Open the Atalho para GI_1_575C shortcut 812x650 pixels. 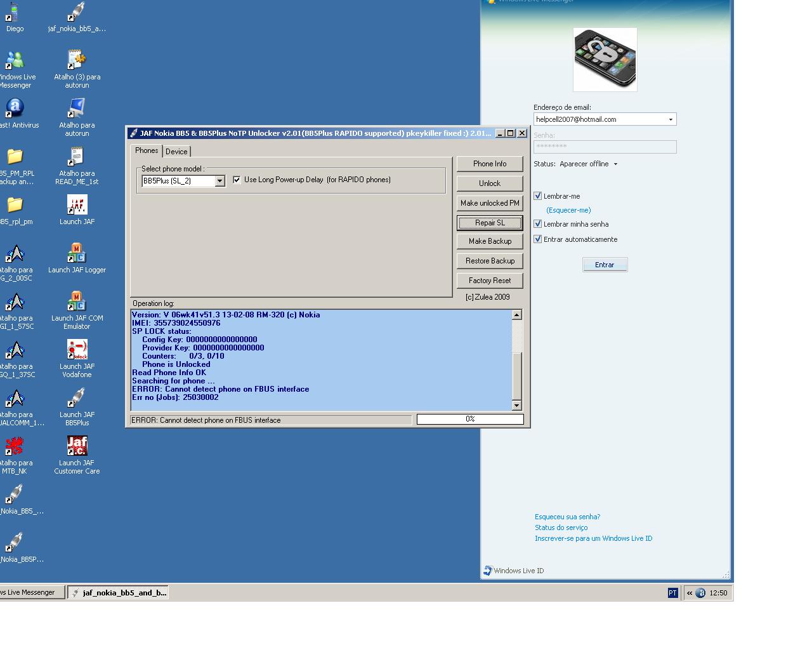coord(15,311)
